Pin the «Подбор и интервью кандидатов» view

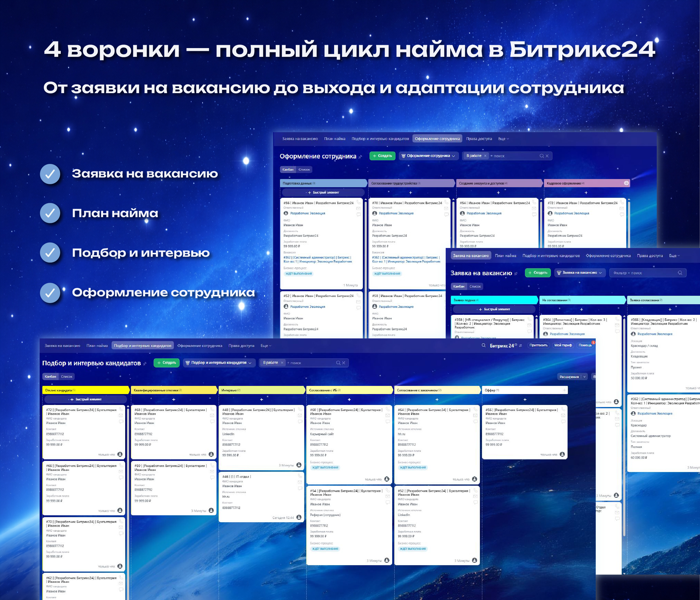pos(145,364)
